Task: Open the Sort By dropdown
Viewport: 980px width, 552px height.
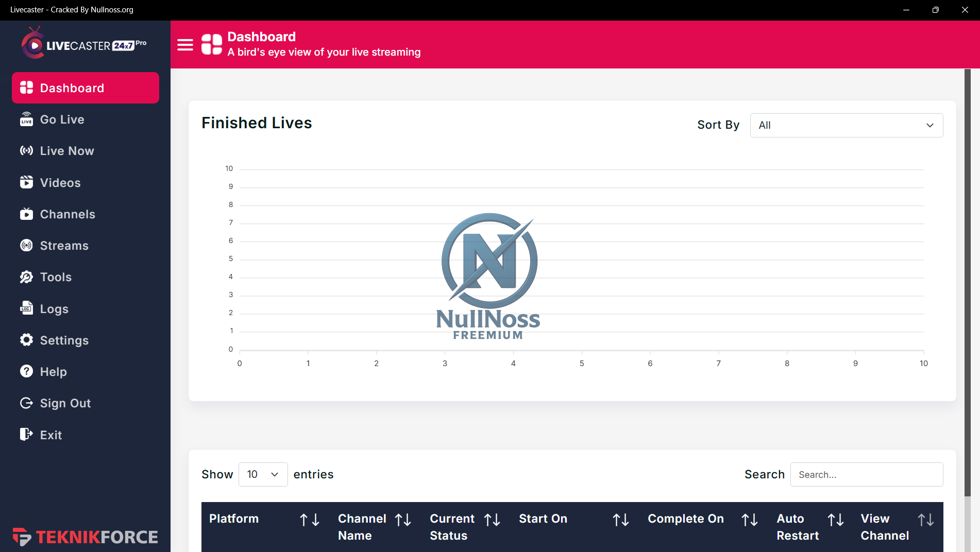Action: 846,125
